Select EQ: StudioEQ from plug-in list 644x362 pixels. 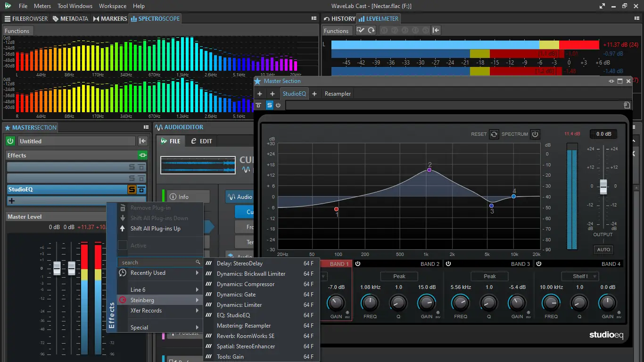coord(233,315)
